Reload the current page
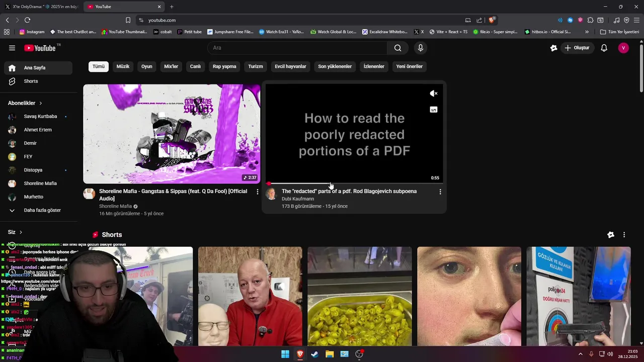 27,20
